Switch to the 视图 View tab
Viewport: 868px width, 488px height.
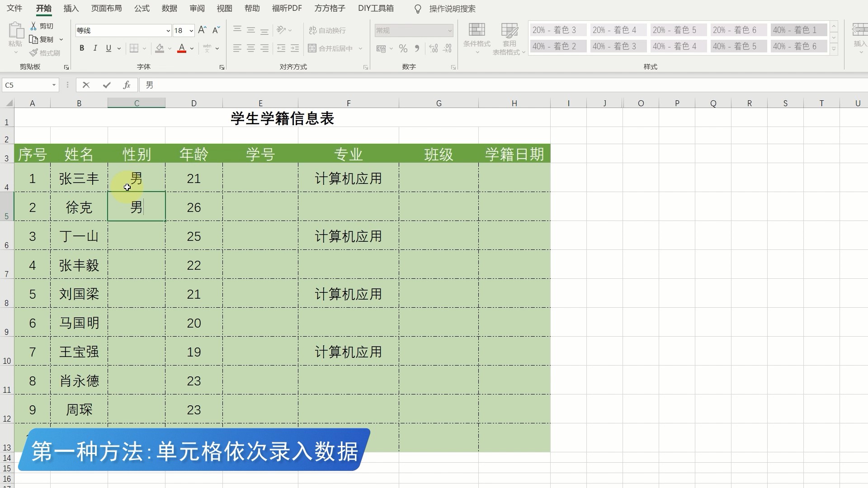[224, 9]
